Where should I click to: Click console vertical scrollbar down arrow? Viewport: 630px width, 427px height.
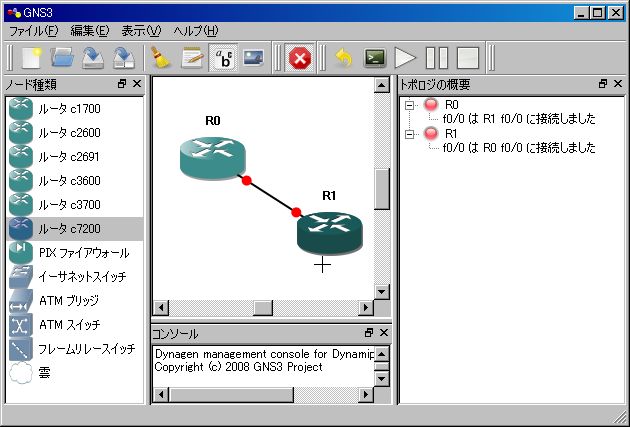381,378
